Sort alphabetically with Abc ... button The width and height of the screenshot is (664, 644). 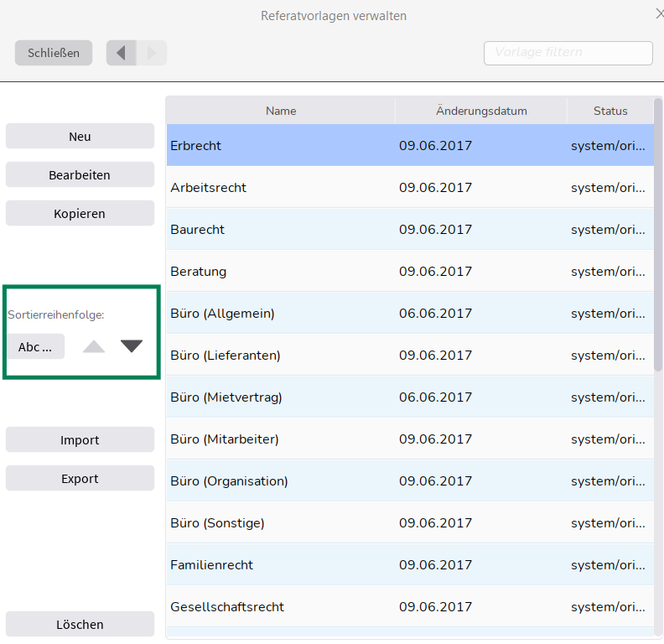point(35,346)
